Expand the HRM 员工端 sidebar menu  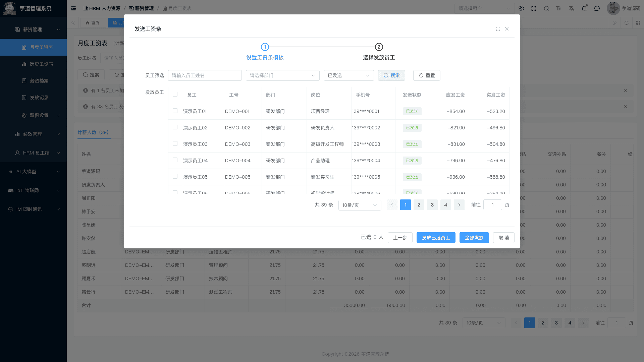coord(33,153)
